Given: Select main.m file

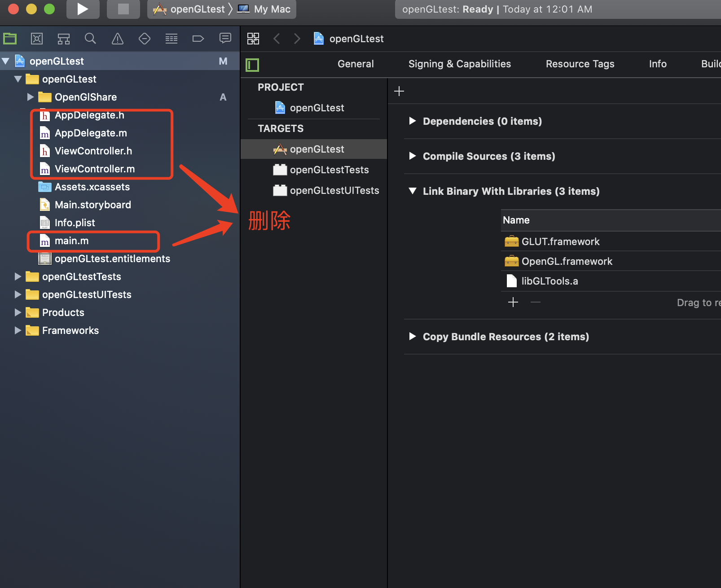Looking at the screenshot, I should pos(71,241).
